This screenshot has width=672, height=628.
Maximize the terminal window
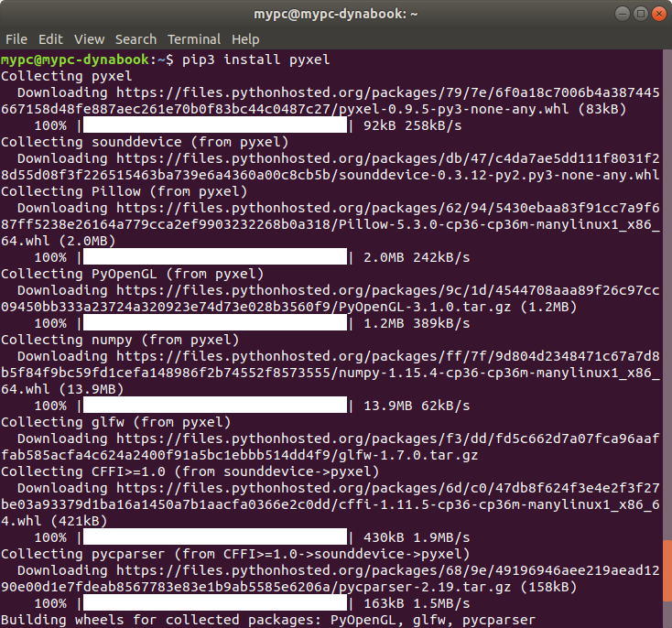[641, 14]
